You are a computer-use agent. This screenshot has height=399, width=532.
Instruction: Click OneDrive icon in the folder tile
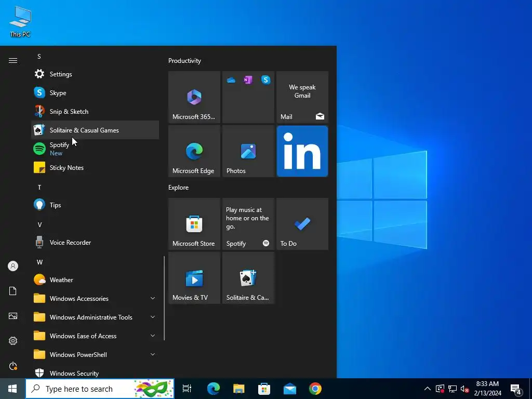231,80
